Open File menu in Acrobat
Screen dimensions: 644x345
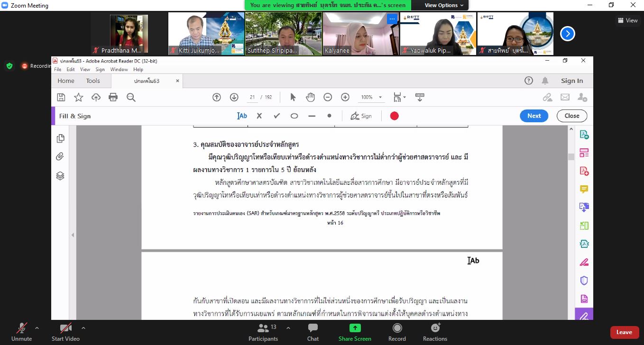point(57,69)
